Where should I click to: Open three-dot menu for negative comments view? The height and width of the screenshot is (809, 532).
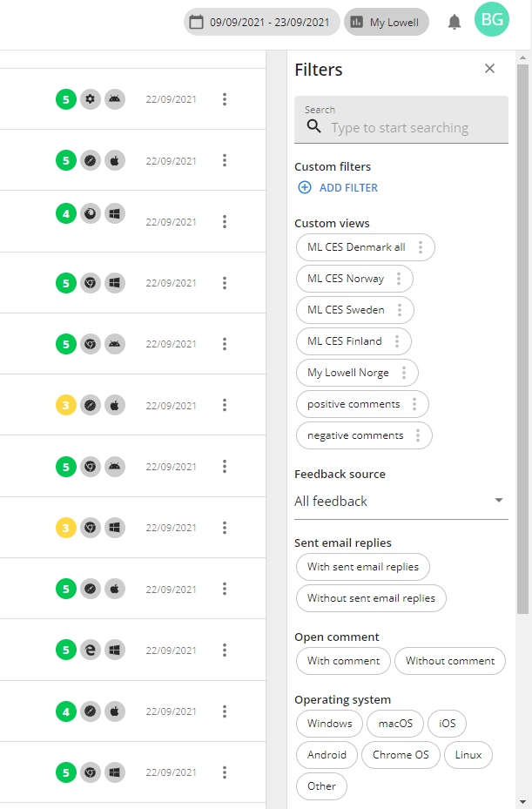click(418, 435)
